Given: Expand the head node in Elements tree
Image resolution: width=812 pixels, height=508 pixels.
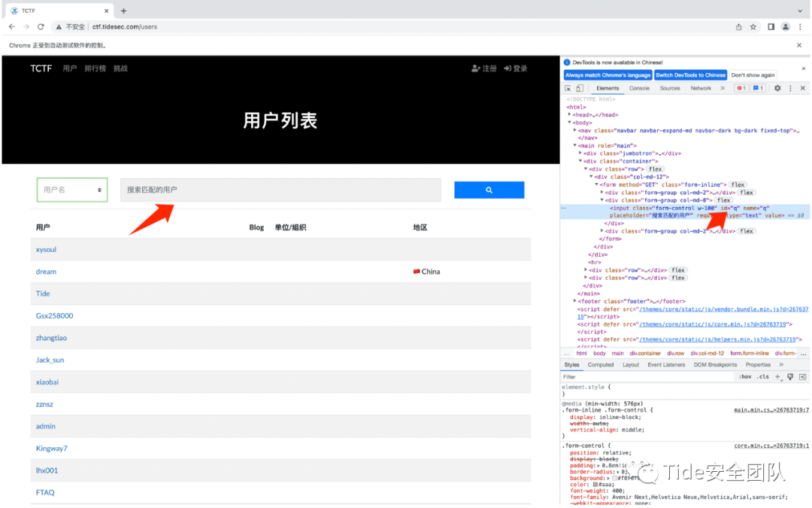Looking at the screenshot, I should click(569, 114).
